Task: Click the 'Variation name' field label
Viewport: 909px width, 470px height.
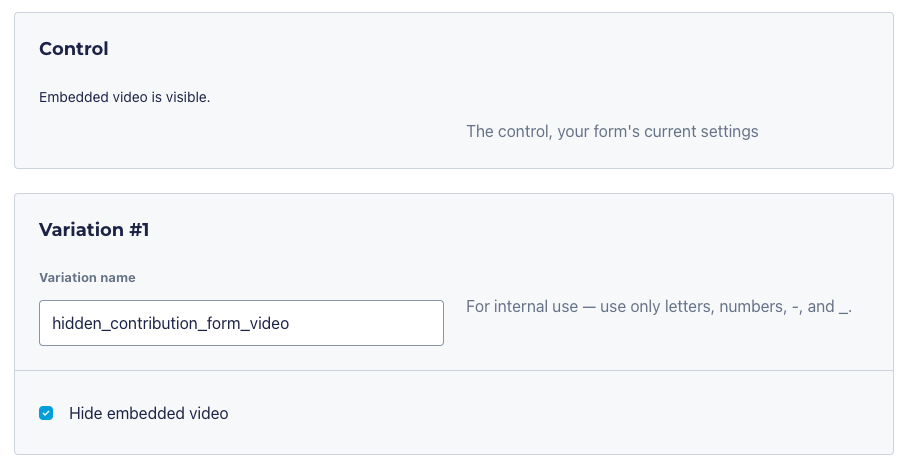Action: pyautogui.click(x=87, y=278)
